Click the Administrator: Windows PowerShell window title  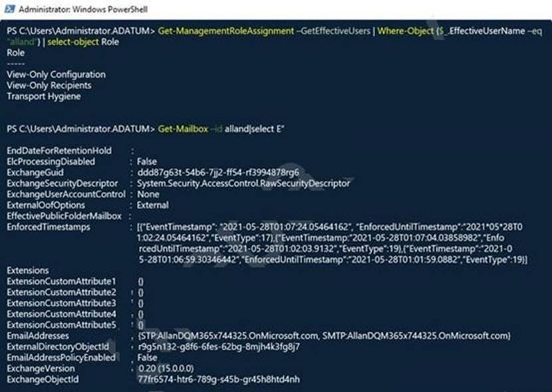84,9
